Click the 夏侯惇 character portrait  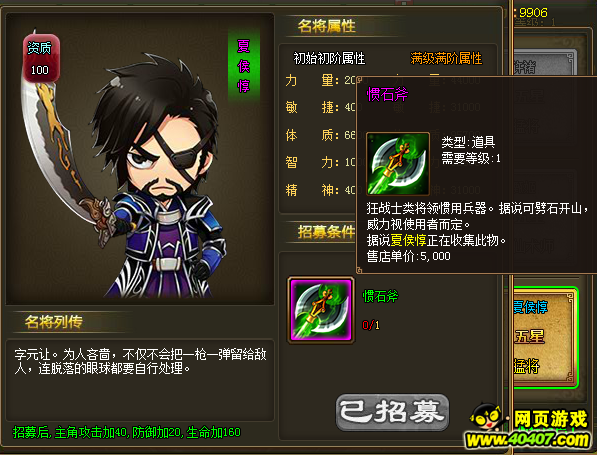(140, 159)
